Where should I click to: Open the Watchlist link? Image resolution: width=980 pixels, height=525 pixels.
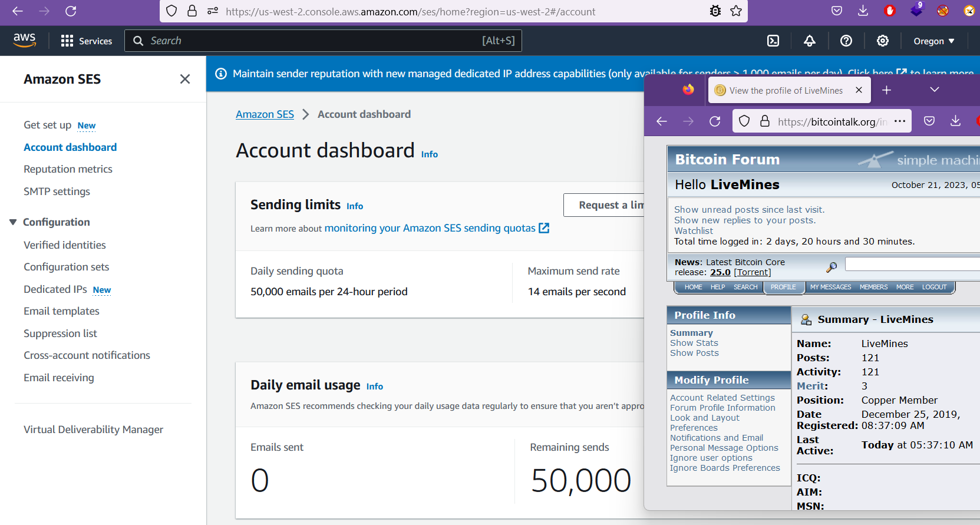(694, 231)
